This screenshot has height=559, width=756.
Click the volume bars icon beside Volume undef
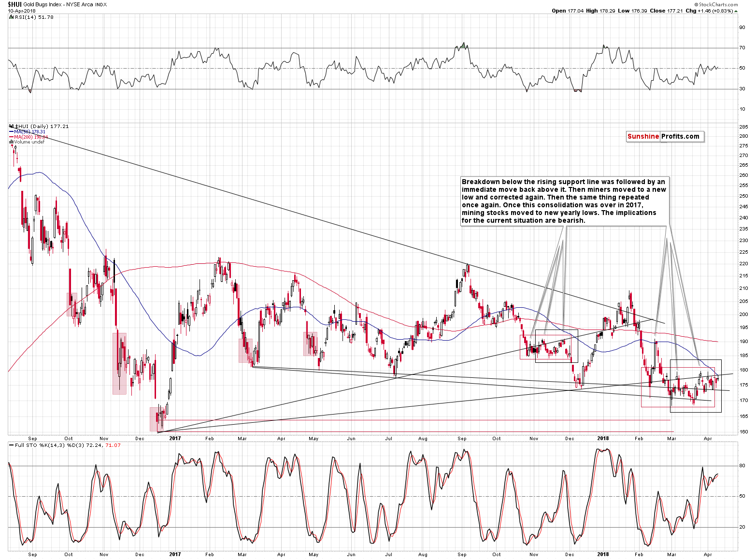(11, 142)
